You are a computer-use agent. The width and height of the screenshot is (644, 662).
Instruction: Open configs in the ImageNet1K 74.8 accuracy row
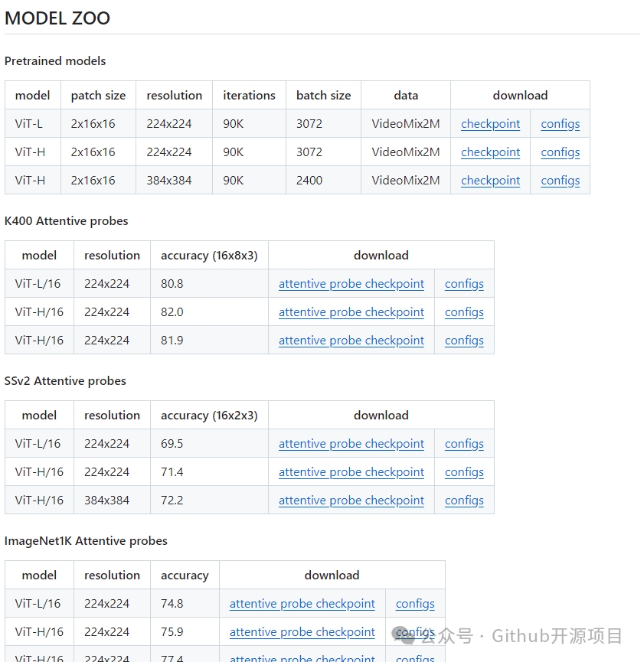tap(415, 604)
